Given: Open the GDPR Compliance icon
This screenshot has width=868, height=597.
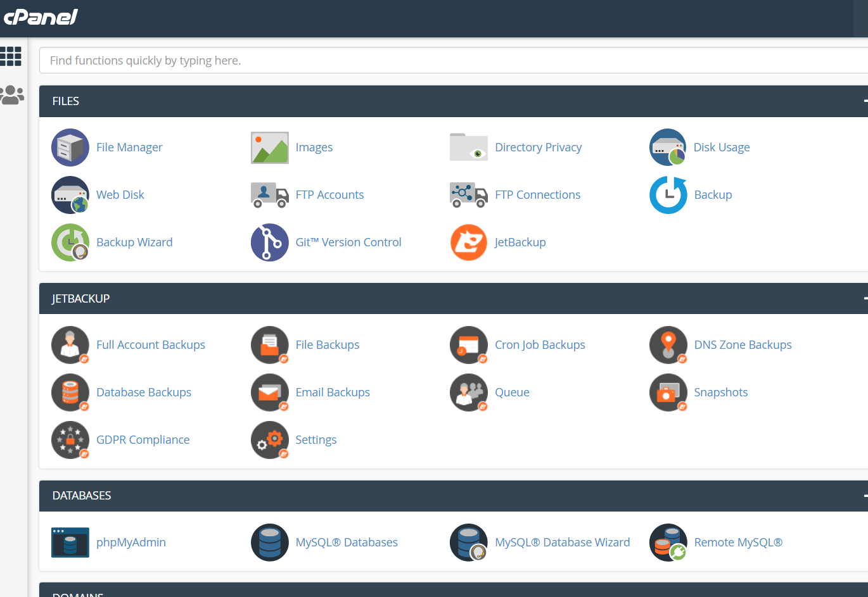Looking at the screenshot, I should point(70,440).
